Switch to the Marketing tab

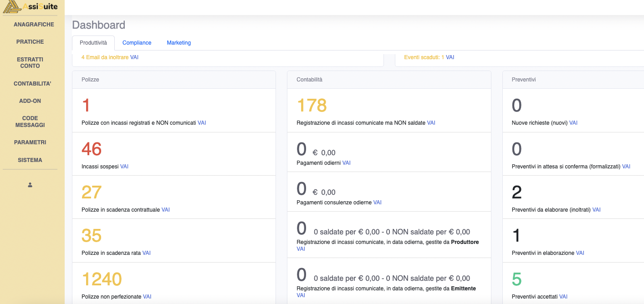pos(179,43)
